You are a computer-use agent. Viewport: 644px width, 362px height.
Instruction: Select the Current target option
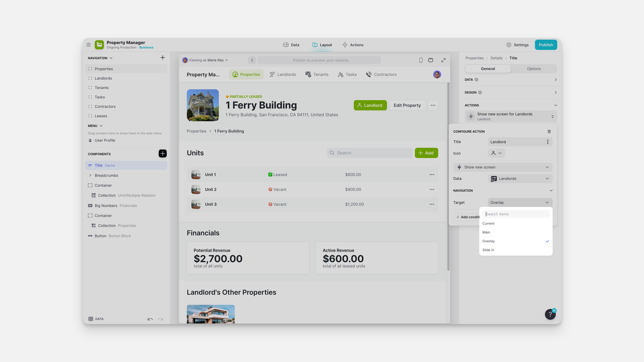point(488,223)
